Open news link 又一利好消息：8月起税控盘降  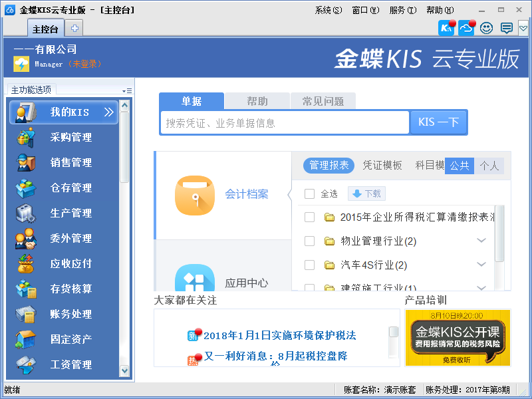[x=276, y=356]
